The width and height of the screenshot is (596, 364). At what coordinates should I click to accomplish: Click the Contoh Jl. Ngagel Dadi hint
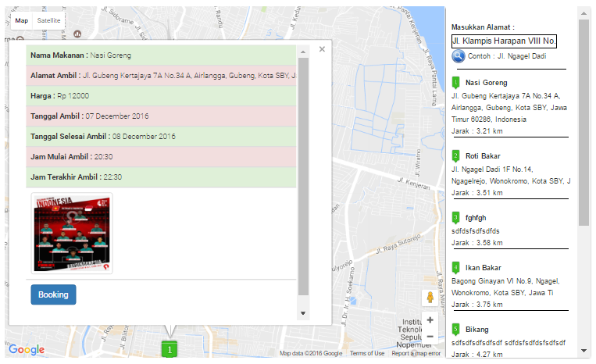coord(507,56)
